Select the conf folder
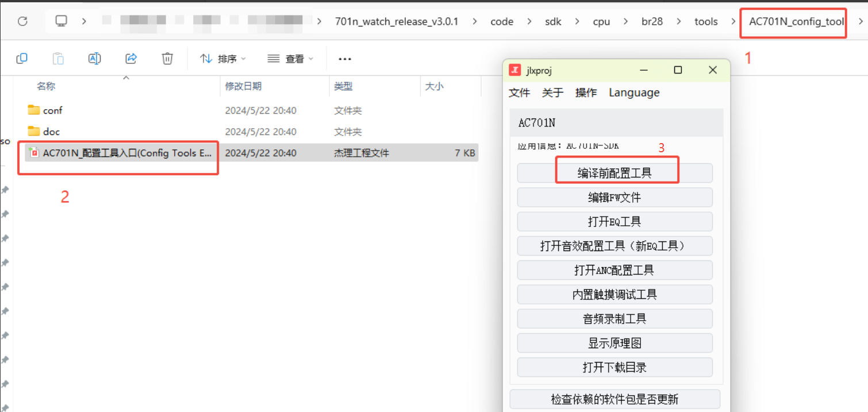The height and width of the screenshot is (412, 868). 52,110
